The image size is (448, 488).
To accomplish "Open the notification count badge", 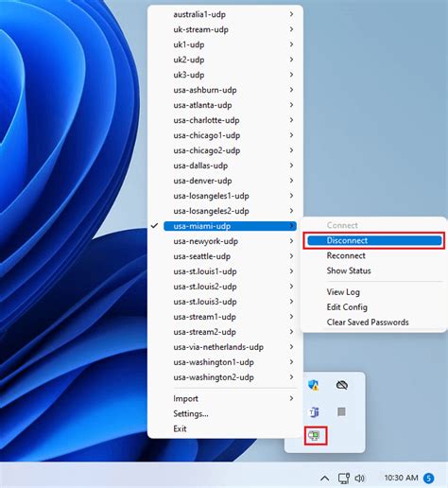I will point(428,479).
